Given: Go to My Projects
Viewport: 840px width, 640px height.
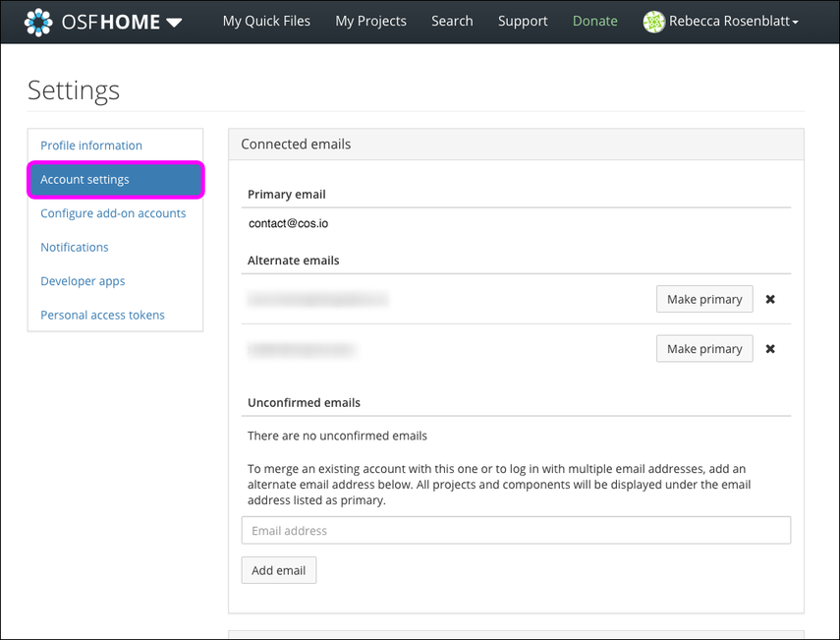Looking at the screenshot, I should (x=370, y=21).
